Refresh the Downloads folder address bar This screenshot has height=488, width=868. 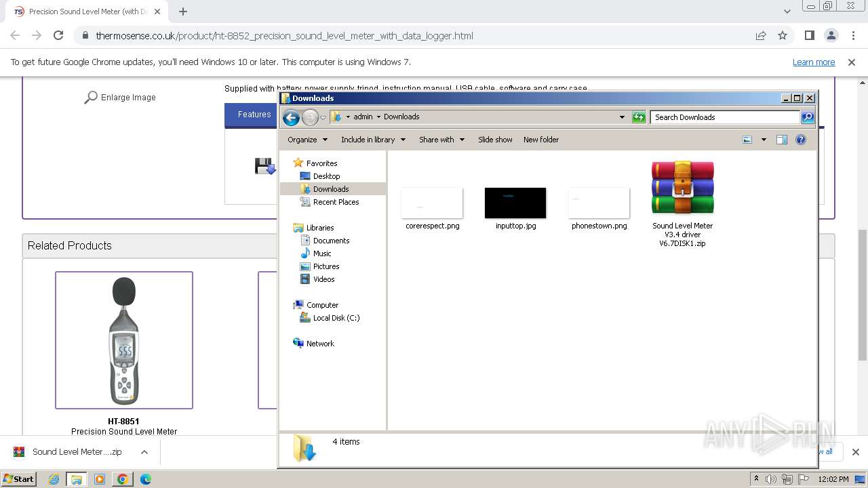(638, 117)
